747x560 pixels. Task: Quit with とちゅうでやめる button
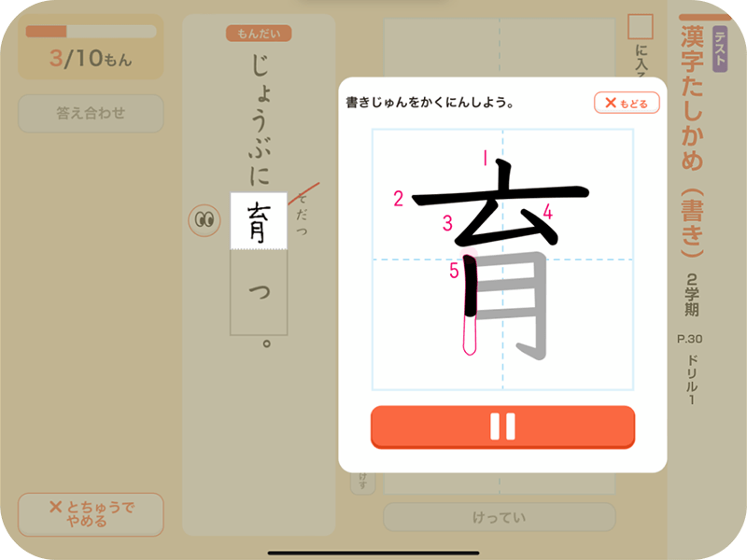tap(91, 514)
